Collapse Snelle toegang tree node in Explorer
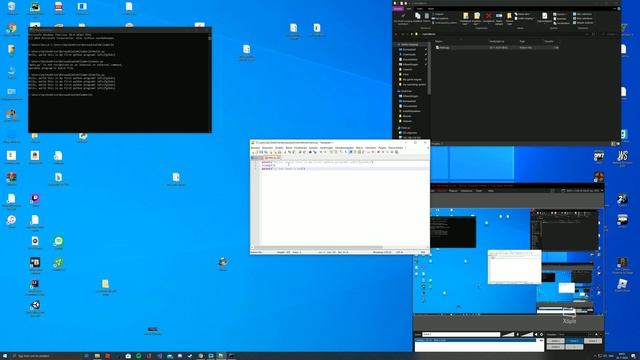This screenshot has height=360, width=640. [x=396, y=44]
